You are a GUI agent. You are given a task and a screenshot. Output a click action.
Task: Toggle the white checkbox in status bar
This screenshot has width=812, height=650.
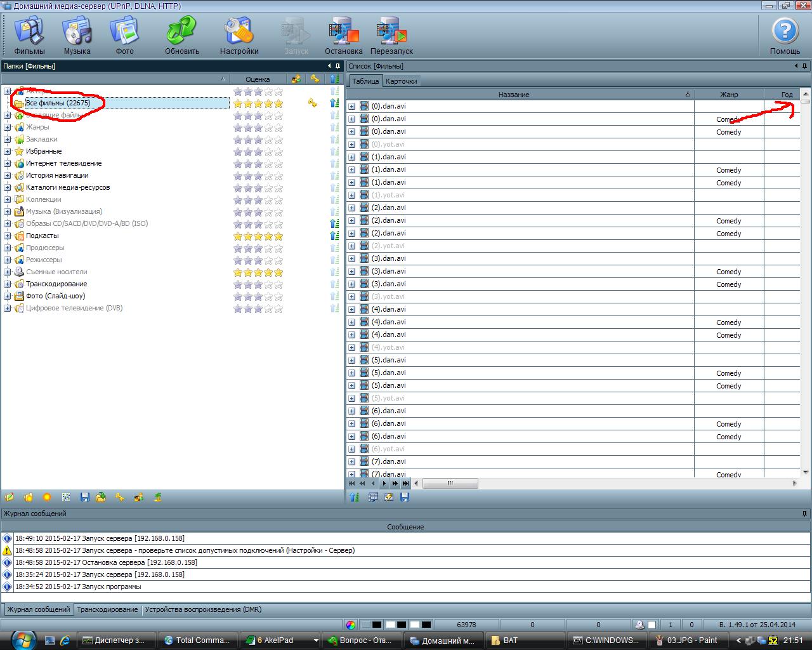(652, 625)
